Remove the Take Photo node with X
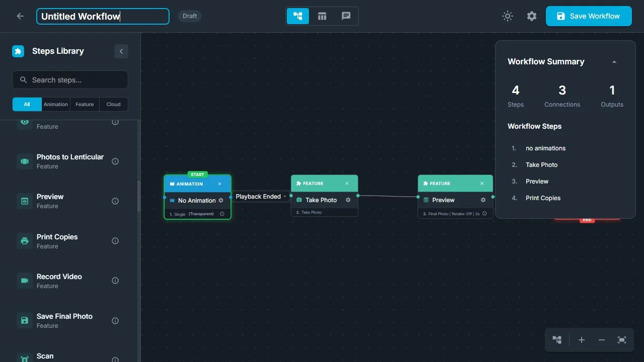This screenshot has width=644, height=362. [x=347, y=184]
